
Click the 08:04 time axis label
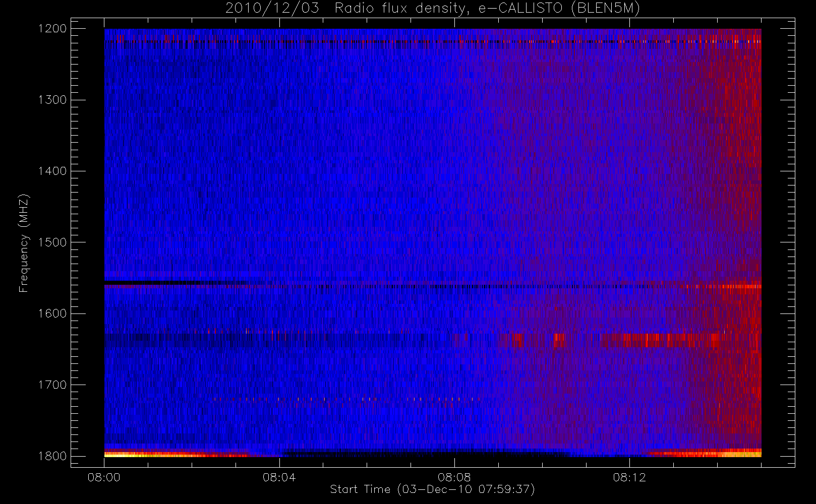(279, 477)
